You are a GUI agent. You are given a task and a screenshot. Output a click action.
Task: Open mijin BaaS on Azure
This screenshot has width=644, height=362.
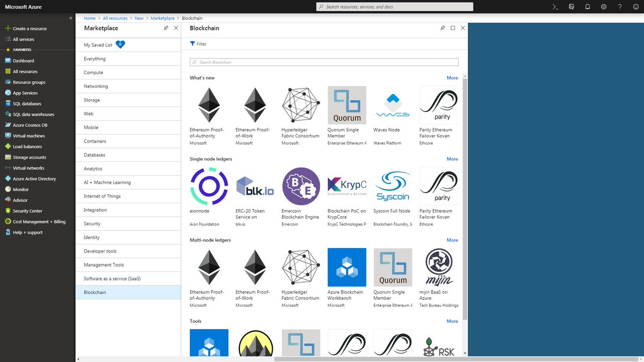[439, 278]
